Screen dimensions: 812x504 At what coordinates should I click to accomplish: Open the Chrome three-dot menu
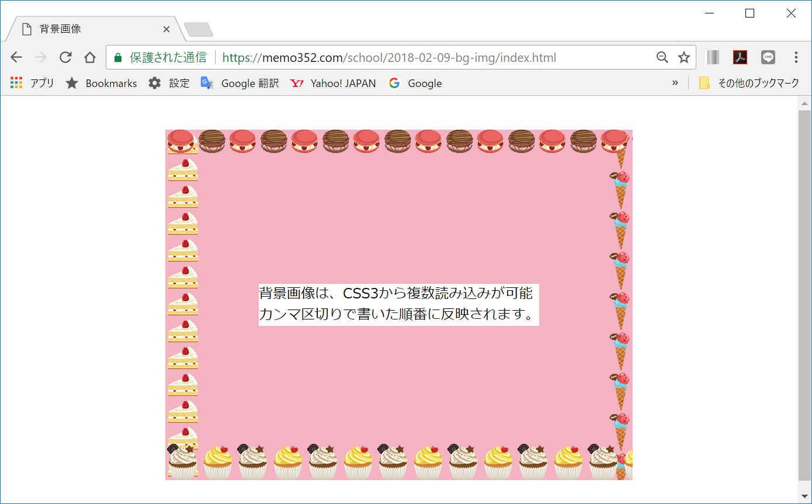tap(796, 57)
